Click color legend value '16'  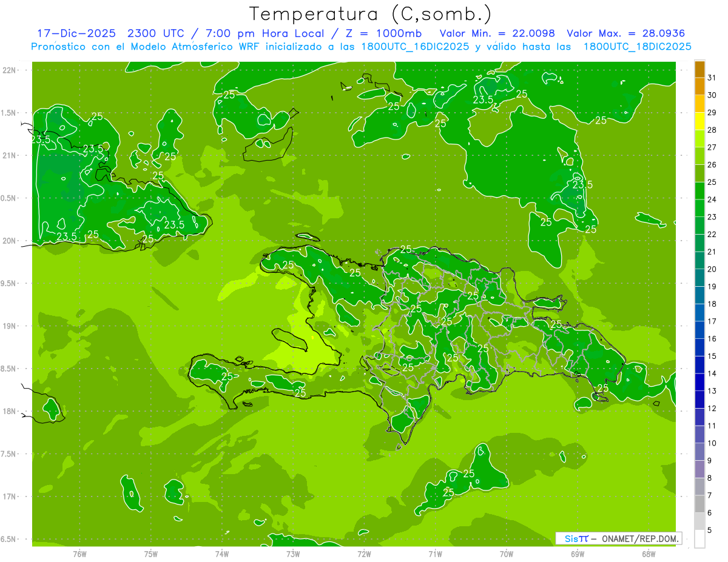[x=712, y=338]
